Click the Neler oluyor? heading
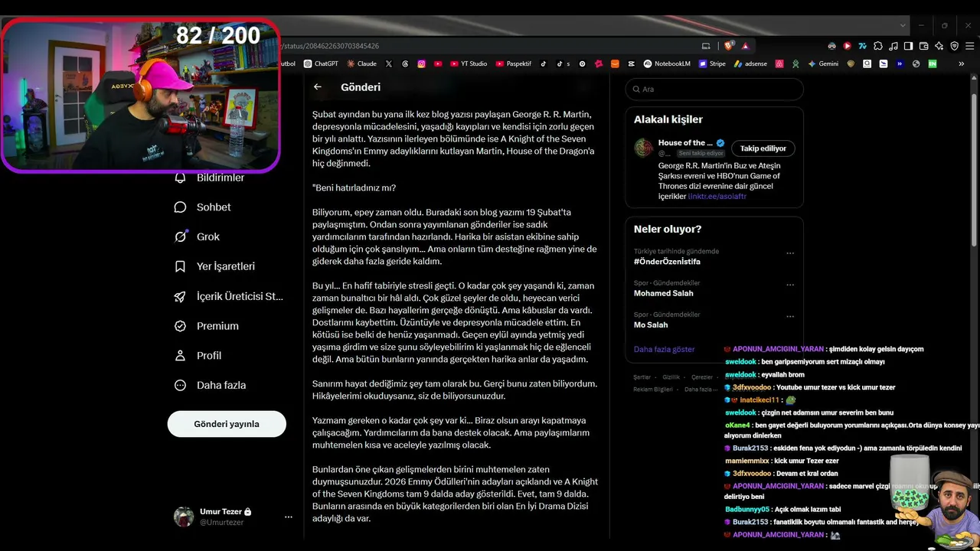 click(668, 229)
